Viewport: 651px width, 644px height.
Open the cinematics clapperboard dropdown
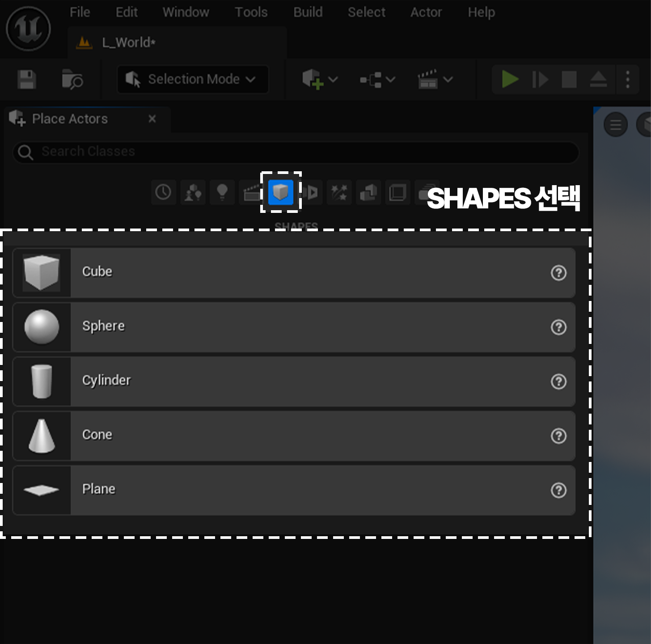pos(435,80)
